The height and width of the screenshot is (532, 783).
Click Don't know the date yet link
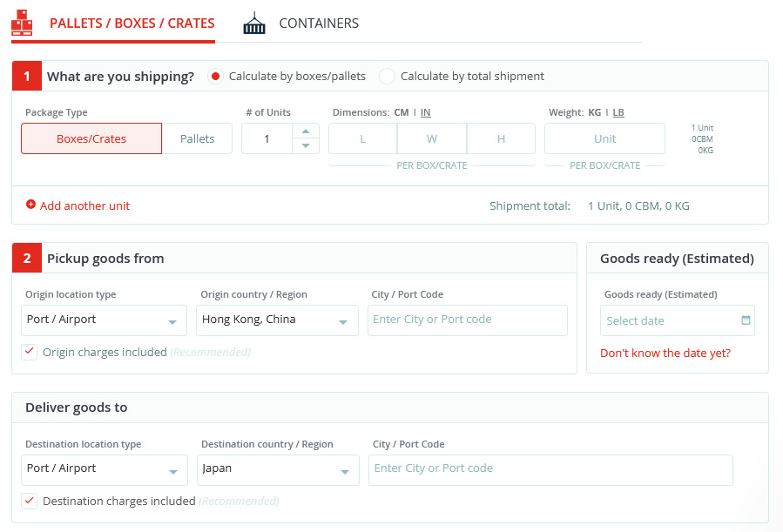point(665,353)
